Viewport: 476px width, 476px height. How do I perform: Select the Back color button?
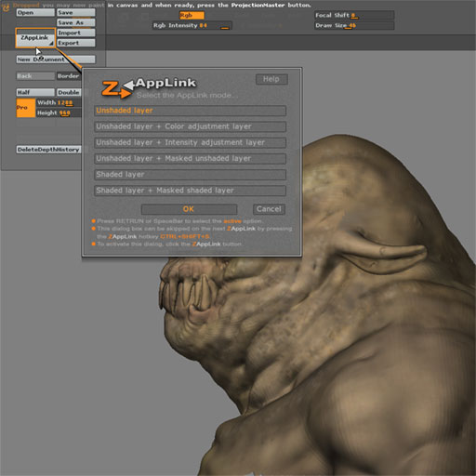[x=35, y=76]
